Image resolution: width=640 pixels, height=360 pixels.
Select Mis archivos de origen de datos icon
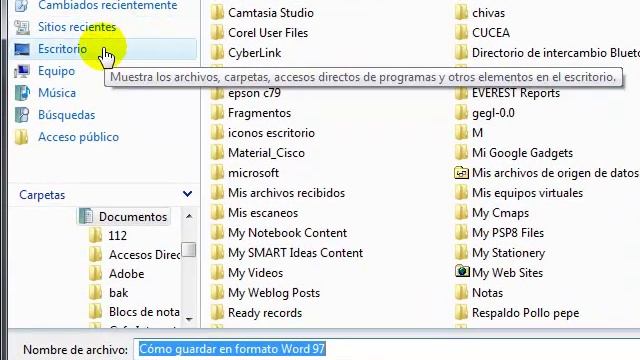point(462,173)
